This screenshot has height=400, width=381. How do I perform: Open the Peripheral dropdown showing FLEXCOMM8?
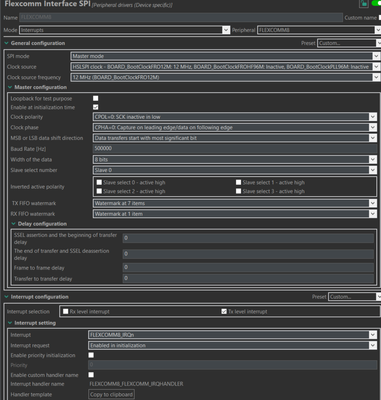[319, 30]
